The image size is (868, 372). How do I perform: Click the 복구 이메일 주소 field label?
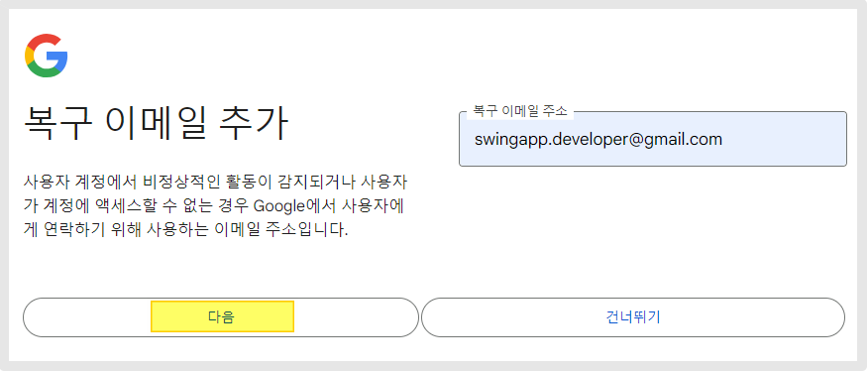520,111
